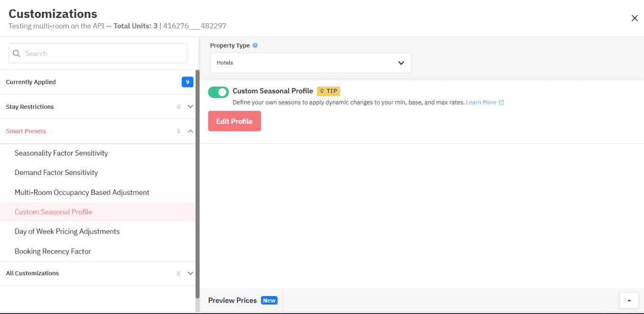
Task: Select Day of Week Pricing Adjustments
Action: pos(67,231)
